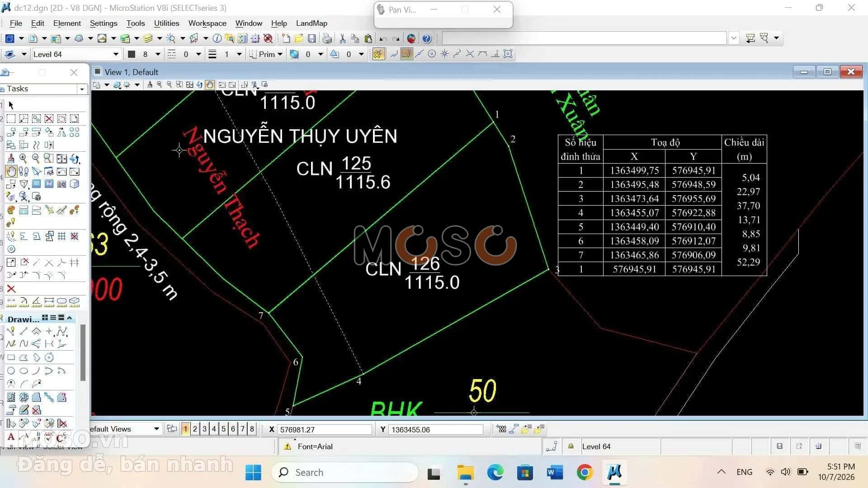The width and height of the screenshot is (868, 488).
Task: Click the blue Help question mark icon
Action: coord(426,38)
